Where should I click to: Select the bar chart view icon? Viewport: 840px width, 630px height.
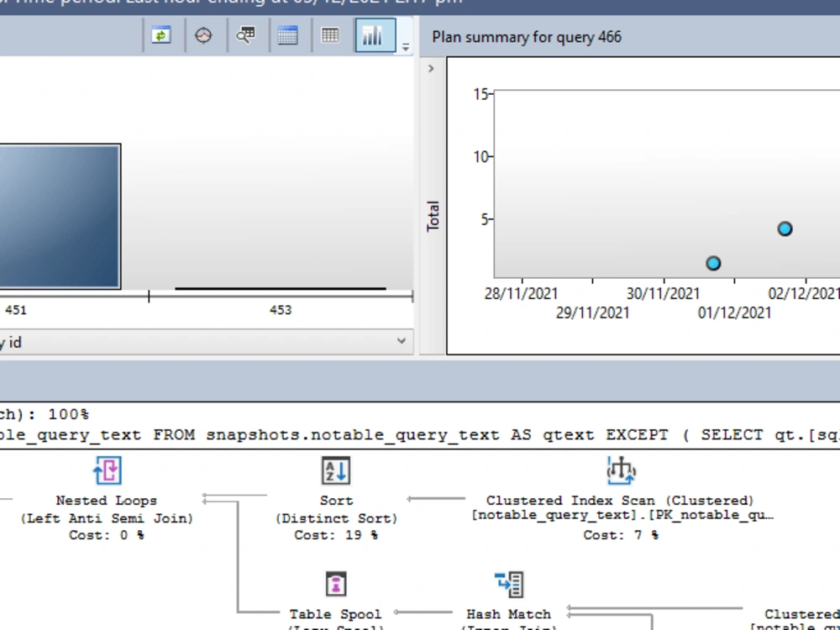pyautogui.click(x=375, y=35)
